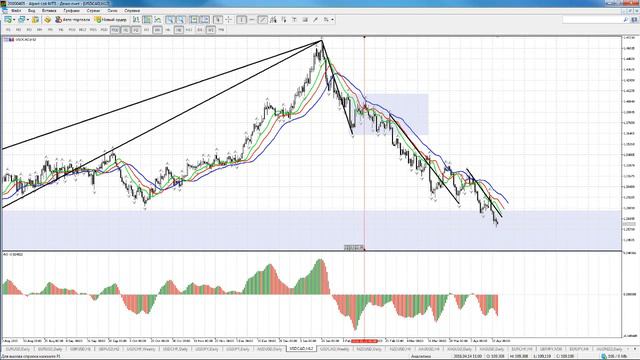Switch chart to candlesticks type
640x360 pixels.
pos(147,20)
